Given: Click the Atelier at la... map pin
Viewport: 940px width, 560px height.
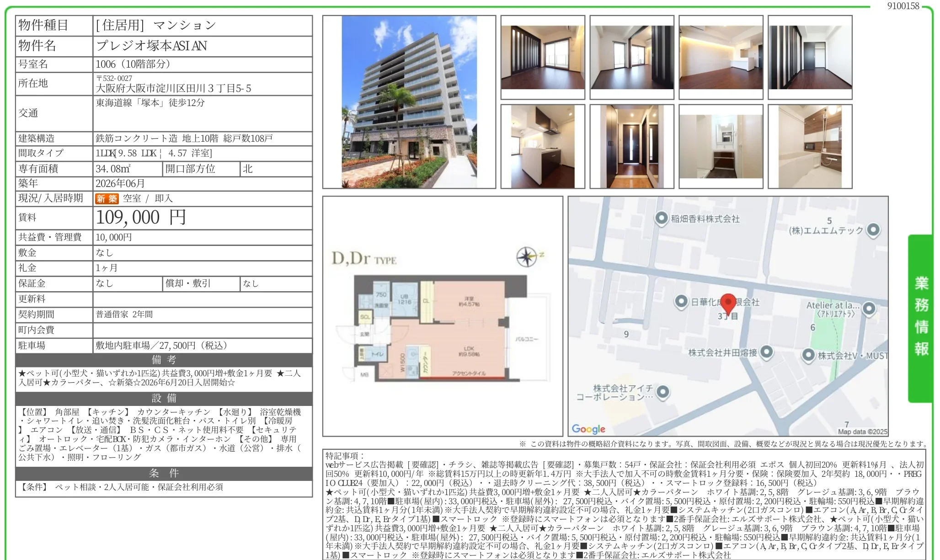Looking at the screenshot, I should [x=869, y=309].
